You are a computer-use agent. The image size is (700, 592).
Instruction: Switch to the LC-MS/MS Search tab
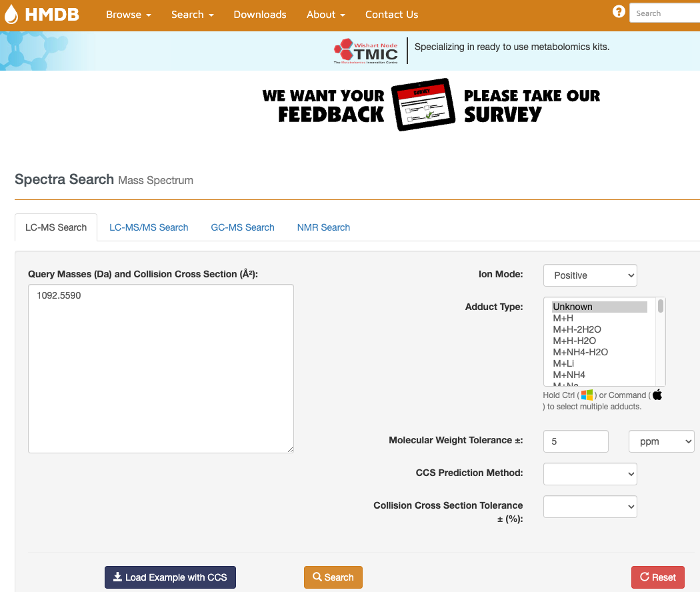149,227
